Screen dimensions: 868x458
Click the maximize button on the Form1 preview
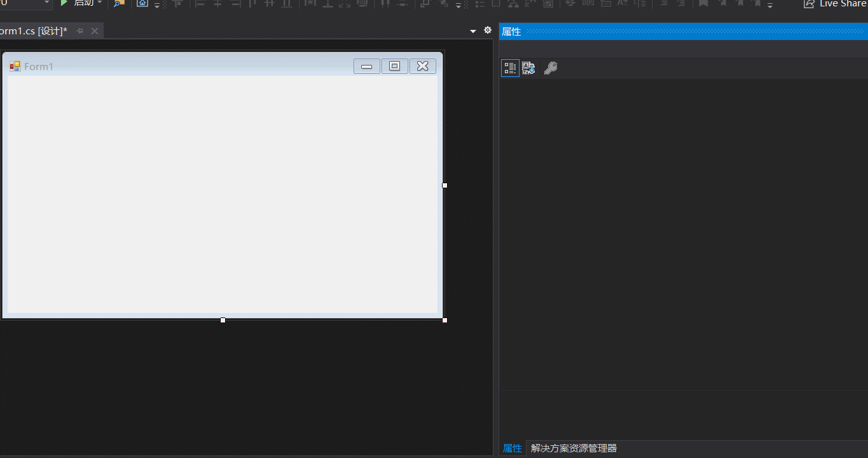[395, 66]
